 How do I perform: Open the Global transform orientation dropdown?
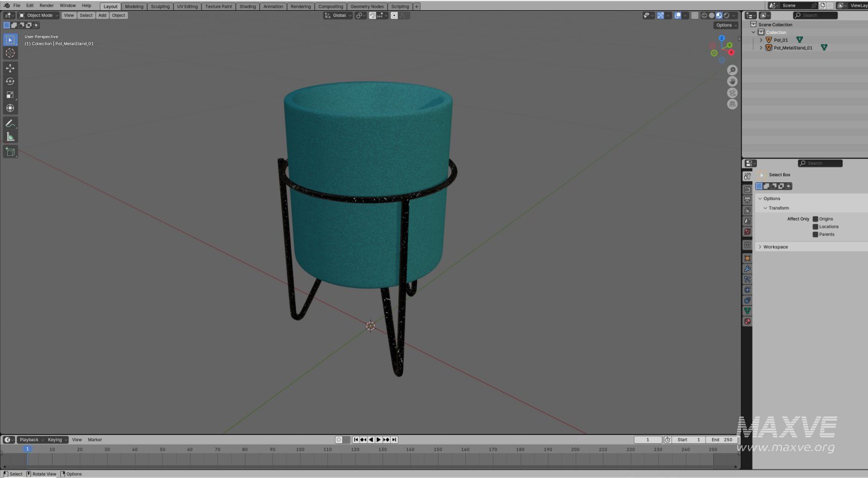(338, 15)
